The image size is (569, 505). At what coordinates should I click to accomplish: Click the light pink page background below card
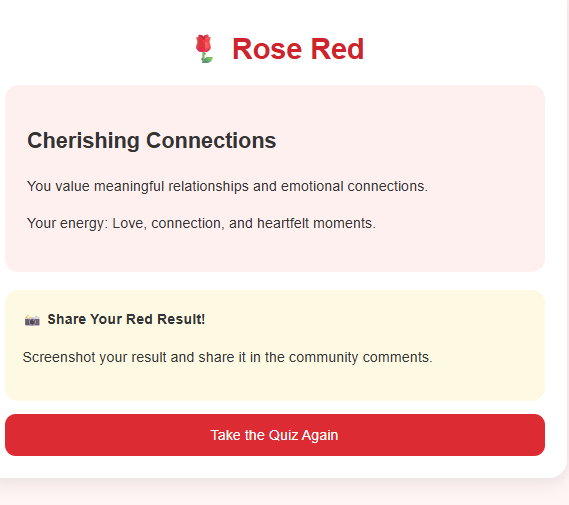coord(283,494)
